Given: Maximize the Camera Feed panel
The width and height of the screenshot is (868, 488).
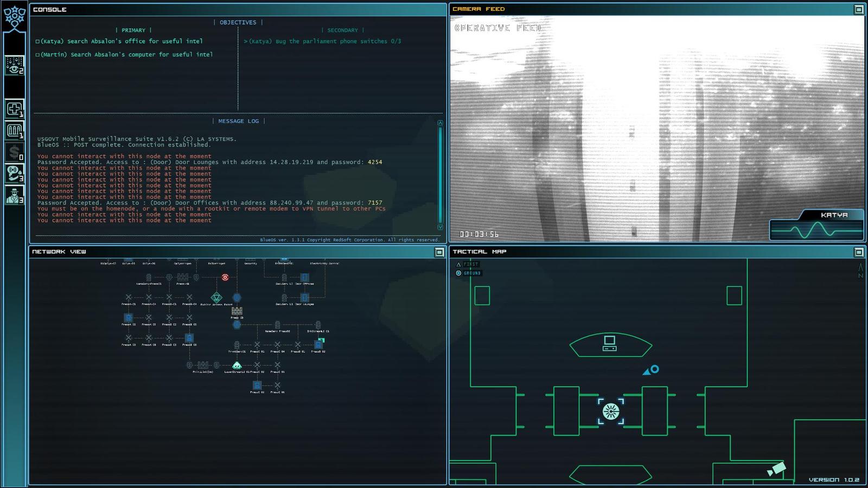Looking at the screenshot, I should click(858, 9).
